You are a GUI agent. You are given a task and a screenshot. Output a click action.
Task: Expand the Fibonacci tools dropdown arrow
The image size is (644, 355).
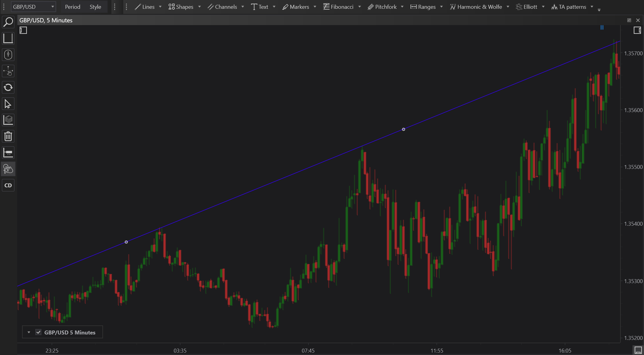pos(359,7)
